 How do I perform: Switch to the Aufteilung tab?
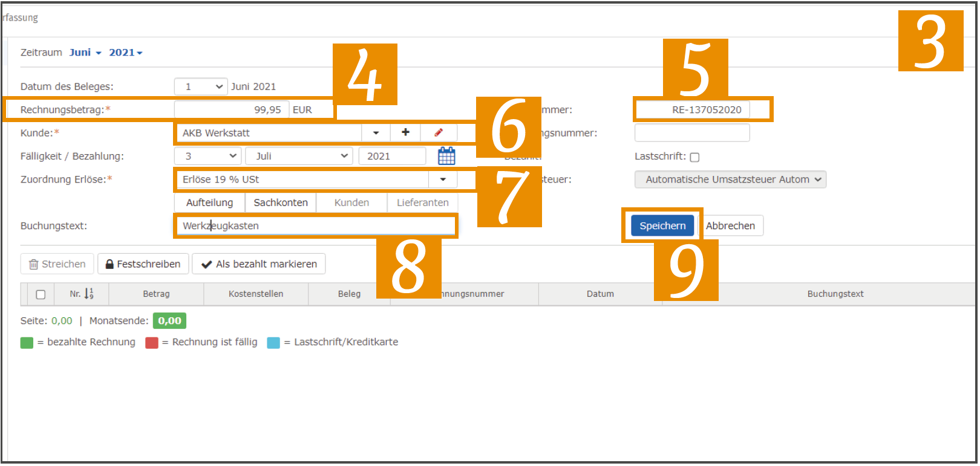(x=209, y=202)
